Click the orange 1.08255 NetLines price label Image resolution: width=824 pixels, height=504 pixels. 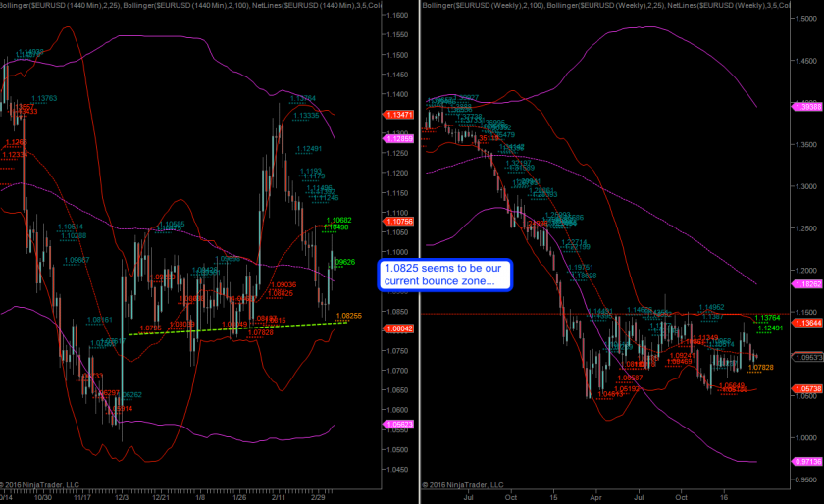point(349,316)
